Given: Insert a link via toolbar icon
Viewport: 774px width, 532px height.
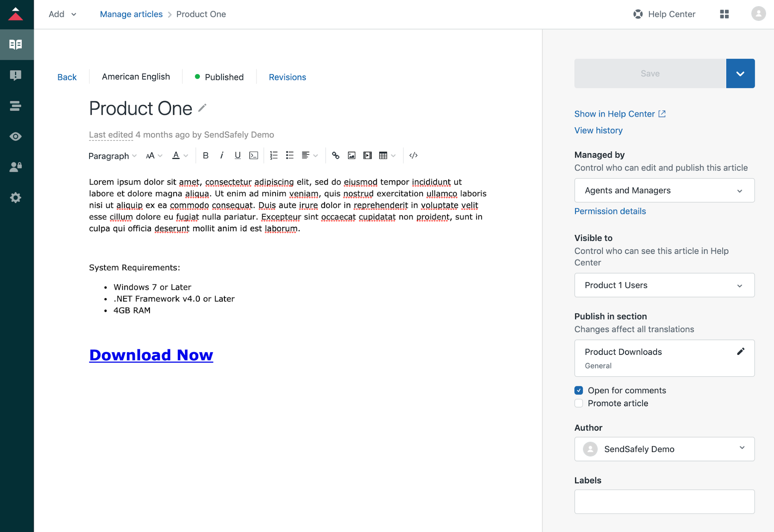Looking at the screenshot, I should pyautogui.click(x=335, y=155).
